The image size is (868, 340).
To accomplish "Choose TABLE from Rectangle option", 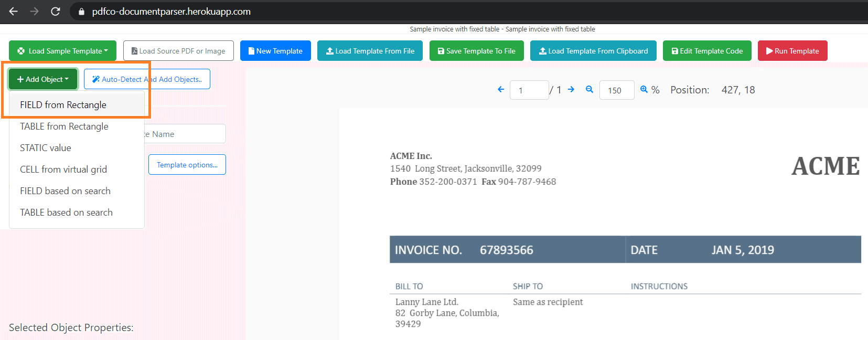I will click(x=64, y=126).
